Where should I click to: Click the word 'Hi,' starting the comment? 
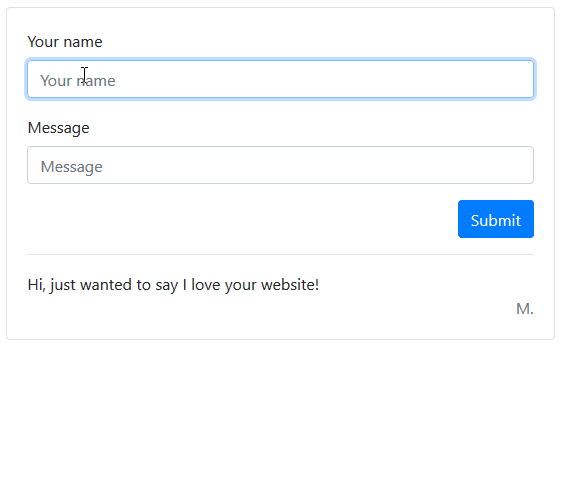(36, 285)
